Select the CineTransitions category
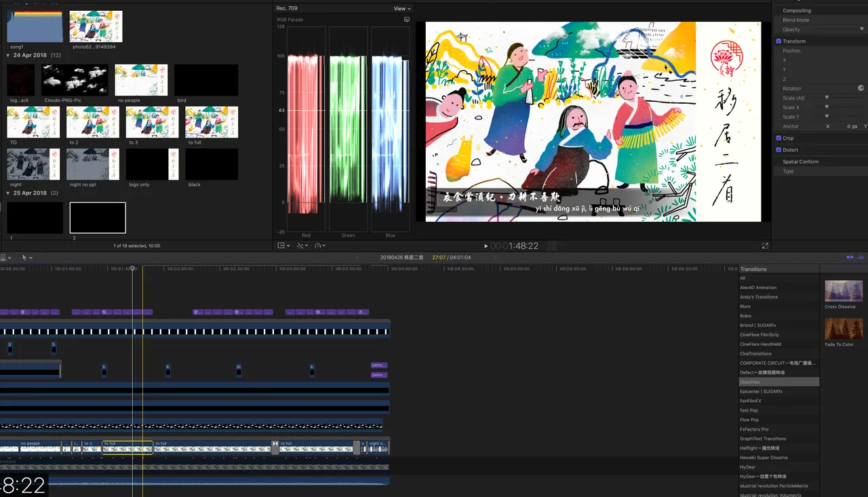868x497 pixels. tap(779, 353)
